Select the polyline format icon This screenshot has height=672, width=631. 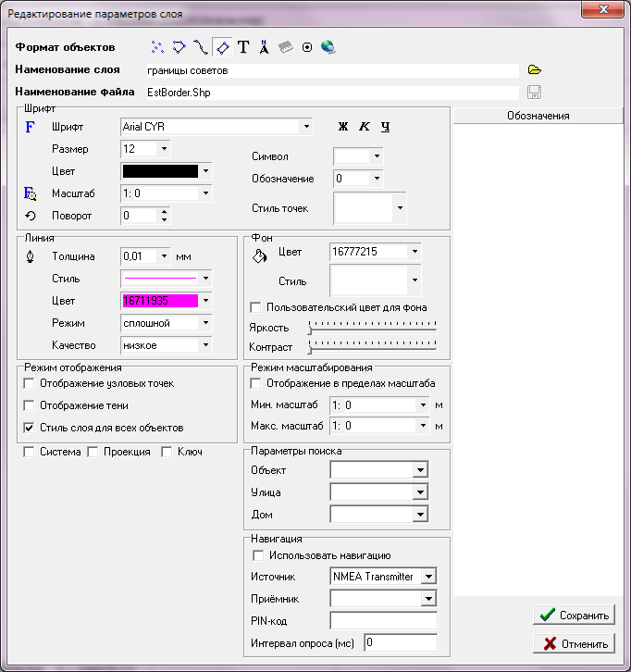(201, 46)
